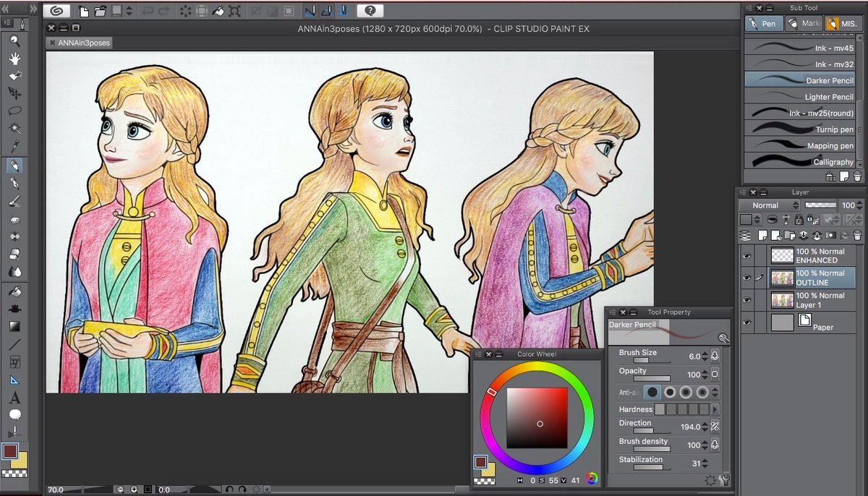Screen dimensions: 868x496
Task: Open Help with the question mark icon
Action: coord(370,11)
